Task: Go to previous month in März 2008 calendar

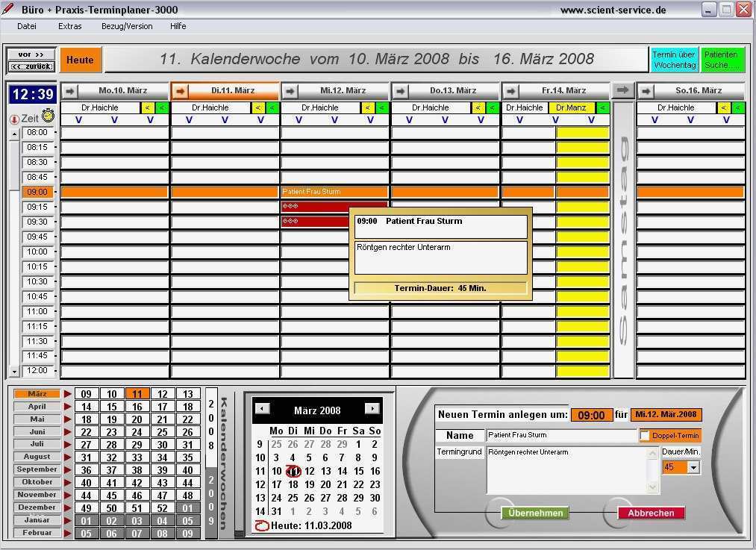Action: pyautogui.click(x=262, y=409)
